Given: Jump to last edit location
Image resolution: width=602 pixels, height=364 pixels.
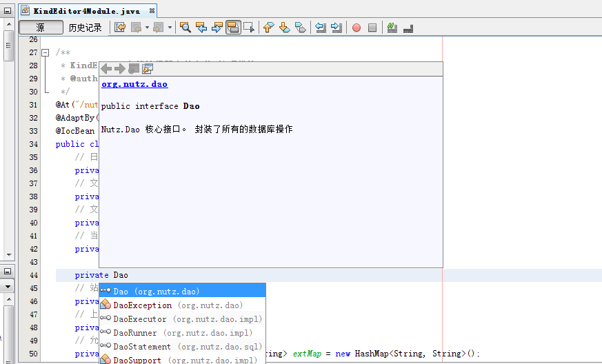Looking at the screenshot, I should pyautogui.click(x=120, y=28).
